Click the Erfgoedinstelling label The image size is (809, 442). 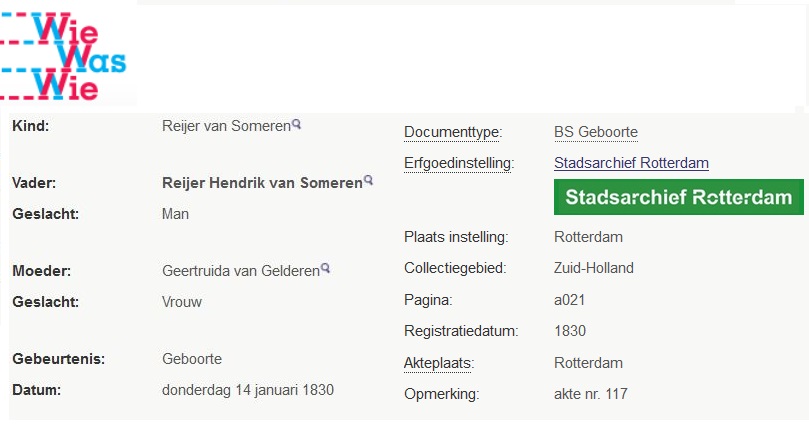(x=459, y=163)
